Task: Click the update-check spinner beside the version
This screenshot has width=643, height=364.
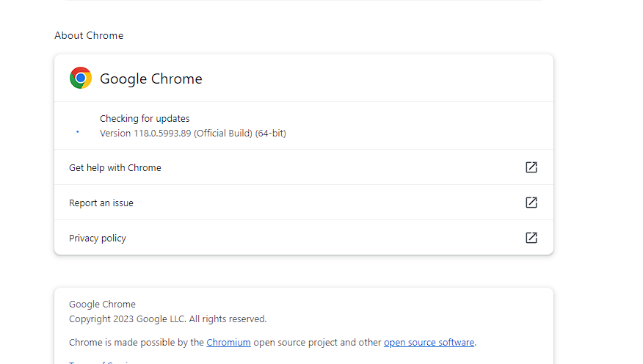Action: click(78, 131)
